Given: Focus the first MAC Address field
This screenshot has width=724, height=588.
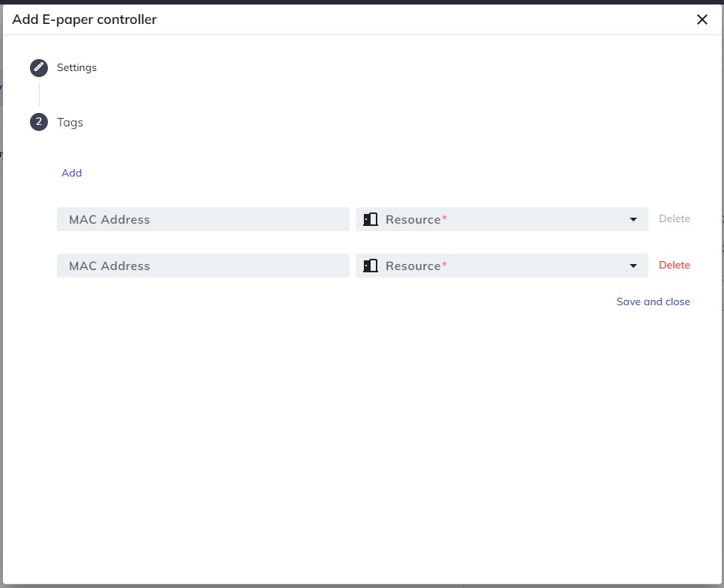Looking at the screenshot, I should click(x=203, y=219).
